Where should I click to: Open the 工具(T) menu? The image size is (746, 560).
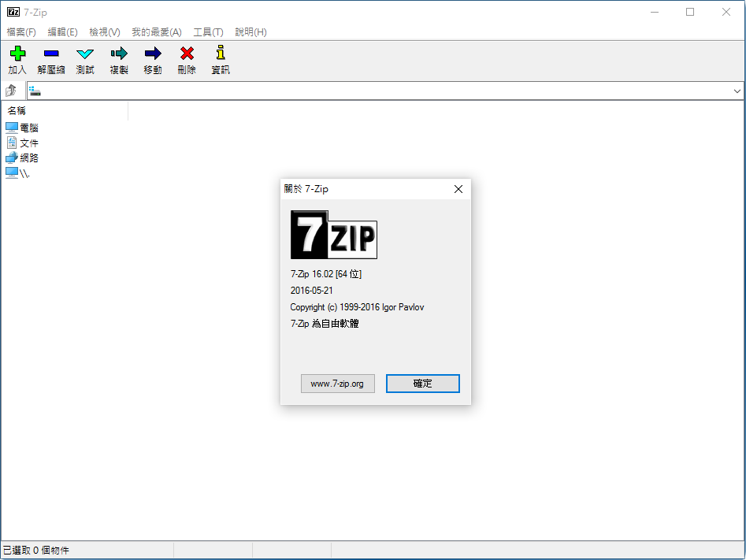click(x=208, y=32)
